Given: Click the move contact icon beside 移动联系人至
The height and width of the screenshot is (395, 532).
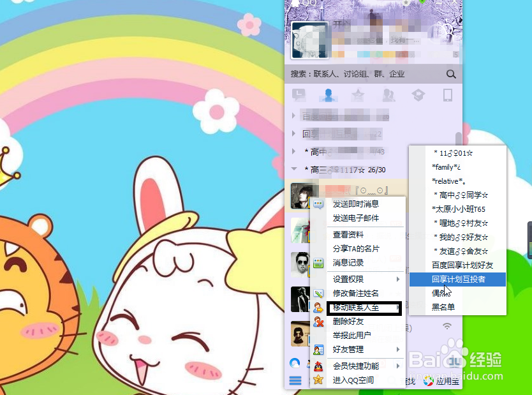Looking at the screenshot, I should pyautogui.click(x=318, y=308).
